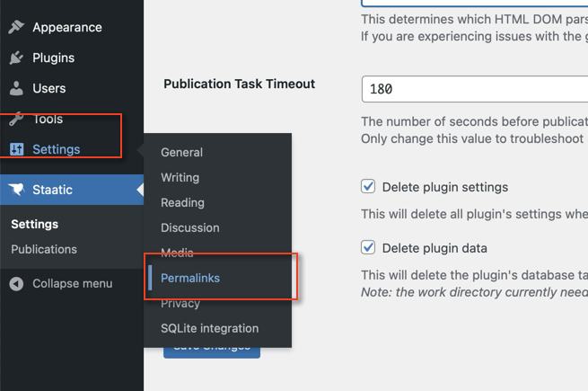Click the Users person icon
The image size is (588, 391).
[16, 88]
